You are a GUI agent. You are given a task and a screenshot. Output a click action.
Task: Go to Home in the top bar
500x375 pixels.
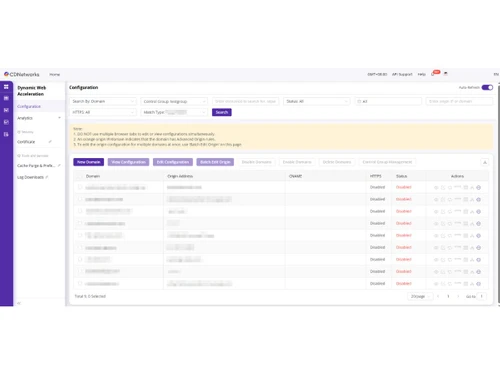[55, 74]
